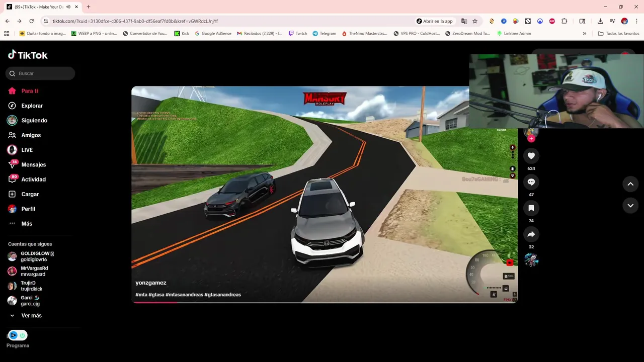Click the Cuentas que sigues heading
Screen dimensions: 644x362
click(x=30, y=244)
